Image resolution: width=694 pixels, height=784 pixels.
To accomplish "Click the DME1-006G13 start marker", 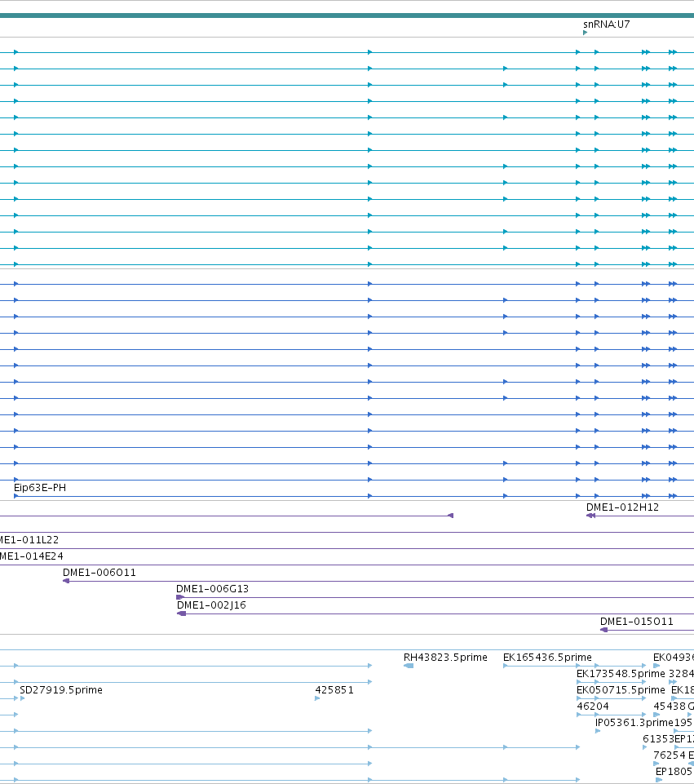I will point(180,597).
